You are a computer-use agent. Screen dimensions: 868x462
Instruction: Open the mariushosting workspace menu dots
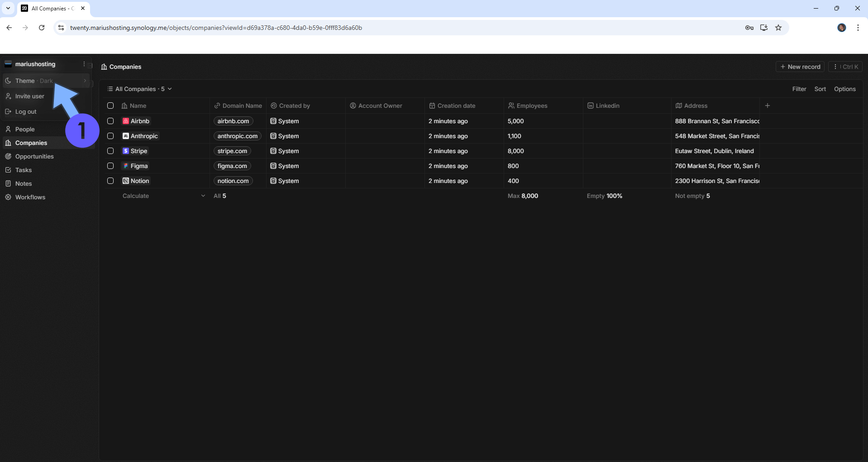(84, 64)
